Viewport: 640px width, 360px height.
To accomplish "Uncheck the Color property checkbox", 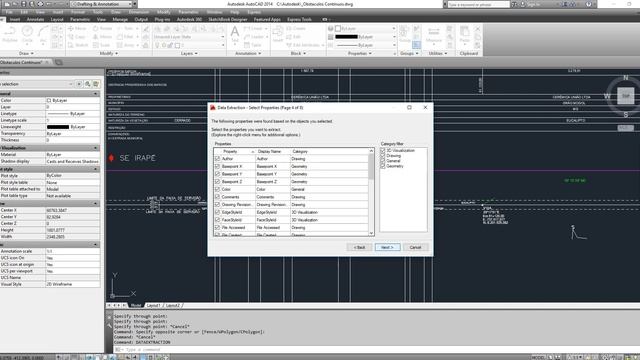I will (217, 189).
